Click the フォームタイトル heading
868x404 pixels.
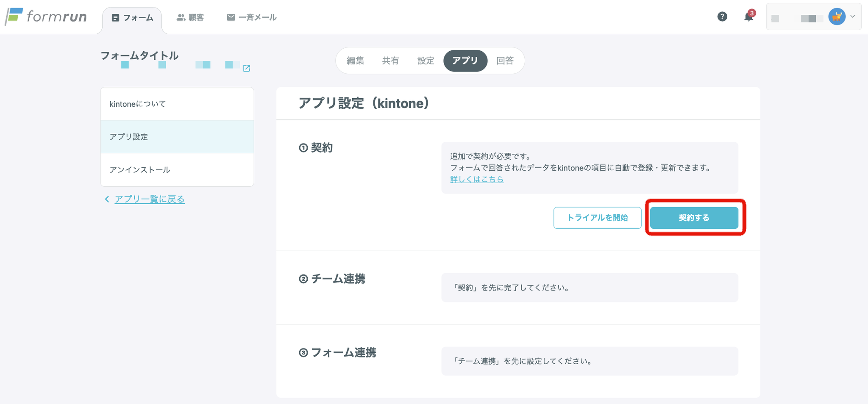tap(139, 55)
